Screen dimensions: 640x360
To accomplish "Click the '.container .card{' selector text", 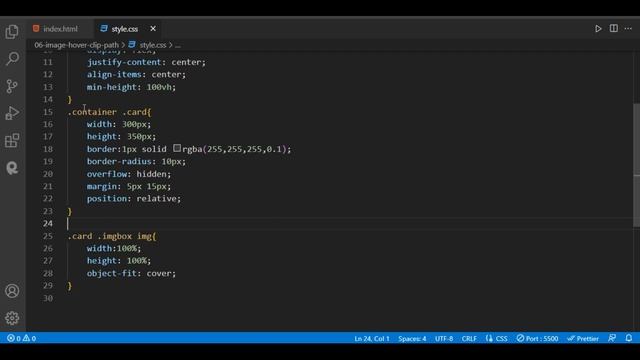I will (x=109, y=112).
